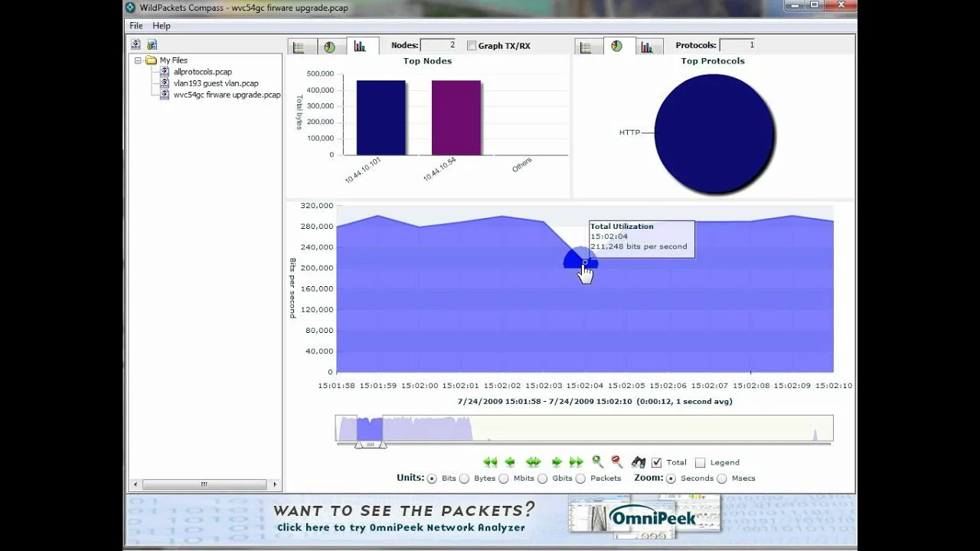This screenshot has height=551, width=980.
Task: Enable the Graph TX/RX checkbox
Action: pos(472,46)
